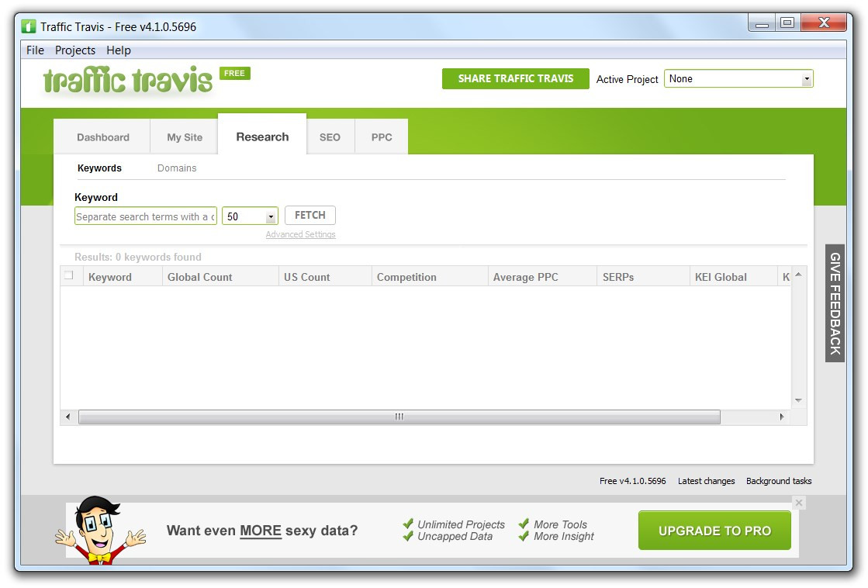Minimize the Traffic Travis window
The image size is (868, 588).
coord(762,23)
